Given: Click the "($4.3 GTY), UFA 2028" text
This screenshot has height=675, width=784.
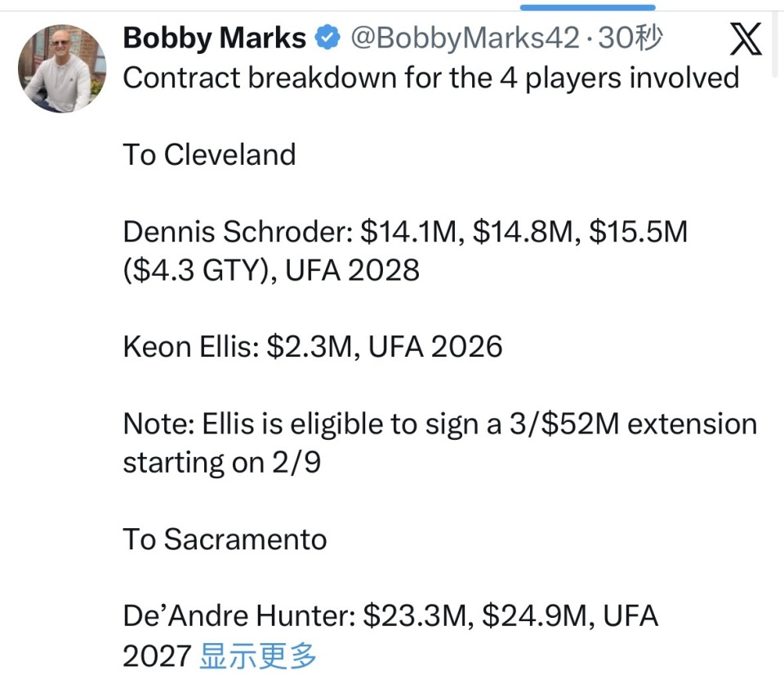Looking at the screenshot, I should pos(271,270).
